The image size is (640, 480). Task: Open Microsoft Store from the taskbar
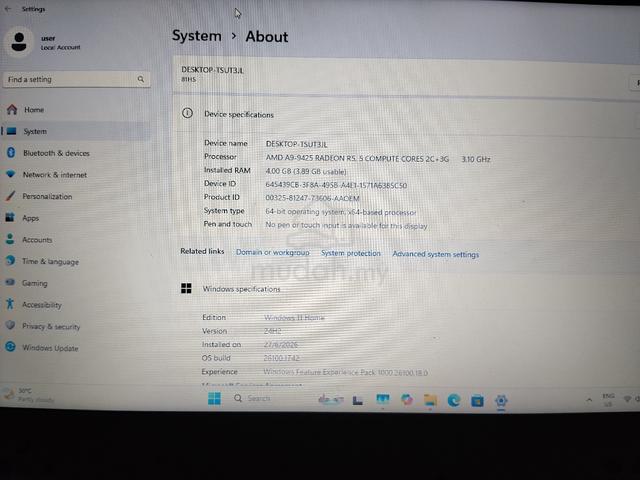pos(477,401)
